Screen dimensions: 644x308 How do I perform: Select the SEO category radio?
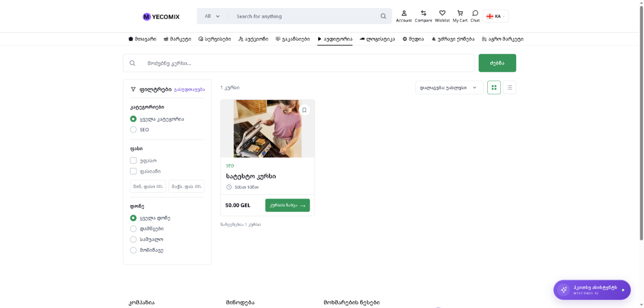[133, 129]
